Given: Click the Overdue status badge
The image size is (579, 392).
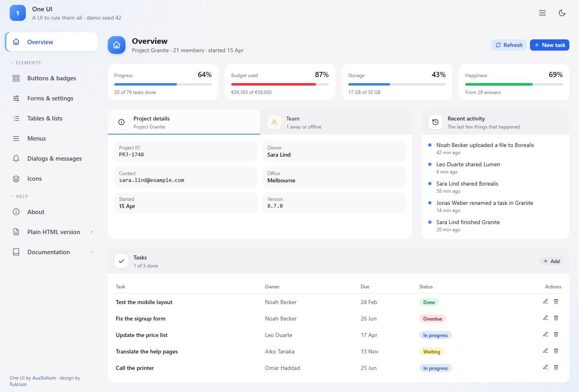Looking at the screenshot, I should (432, 319).
